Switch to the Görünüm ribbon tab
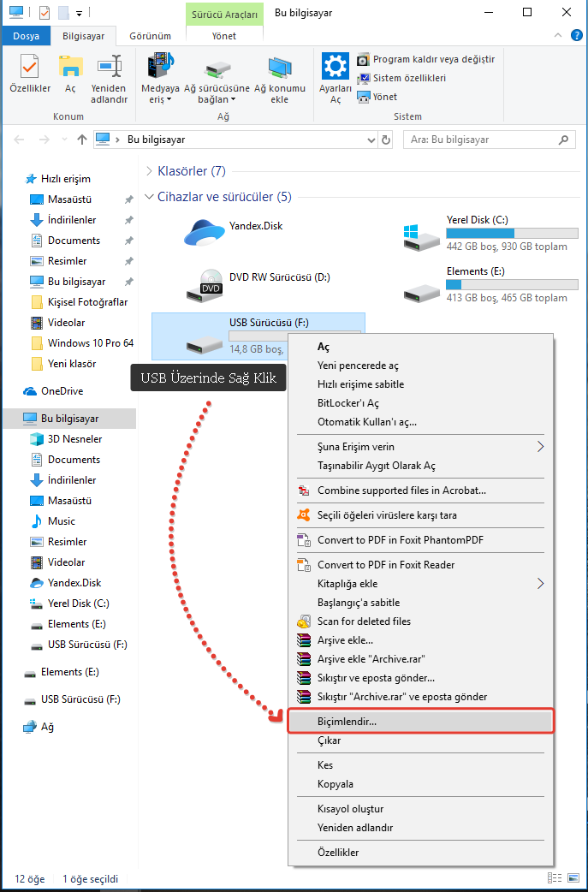588x892 pixels. pyautogui.click(x=150, y=37)
